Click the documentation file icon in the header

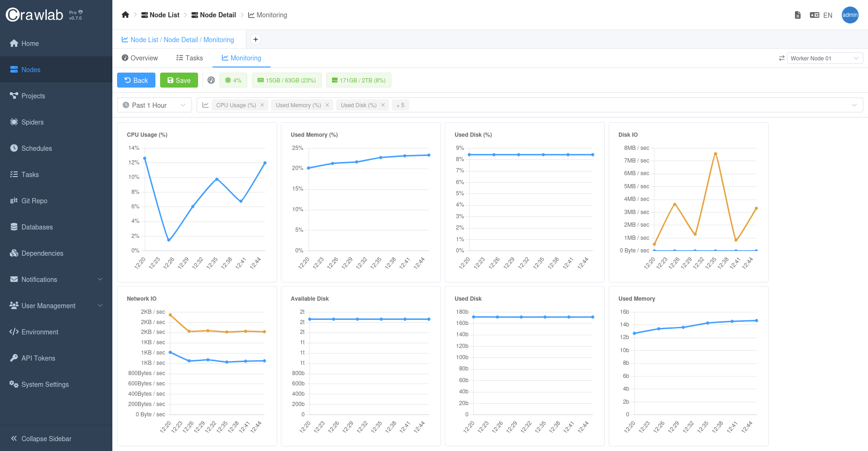pos(797,15)
